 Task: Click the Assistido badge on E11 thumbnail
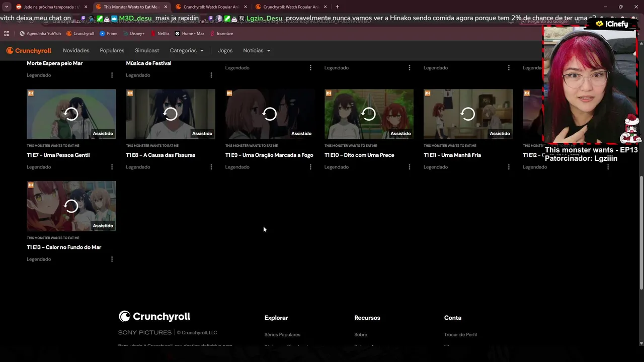coord(500,134)
